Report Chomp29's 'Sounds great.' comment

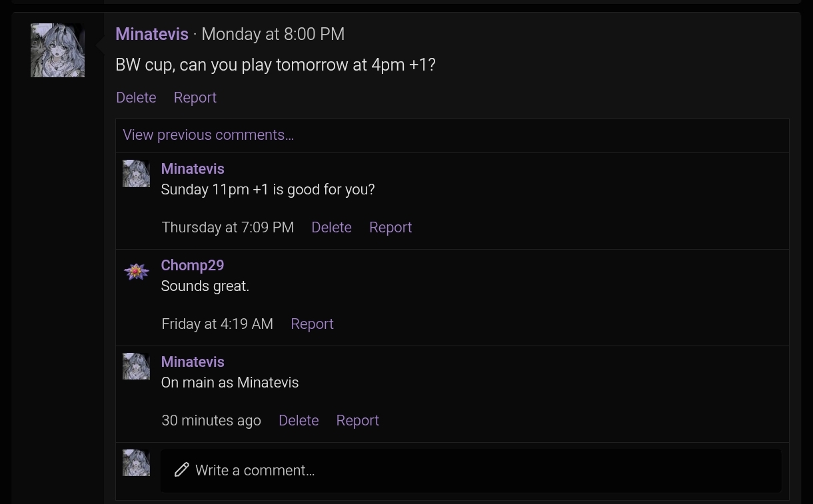tap(312, 324)
